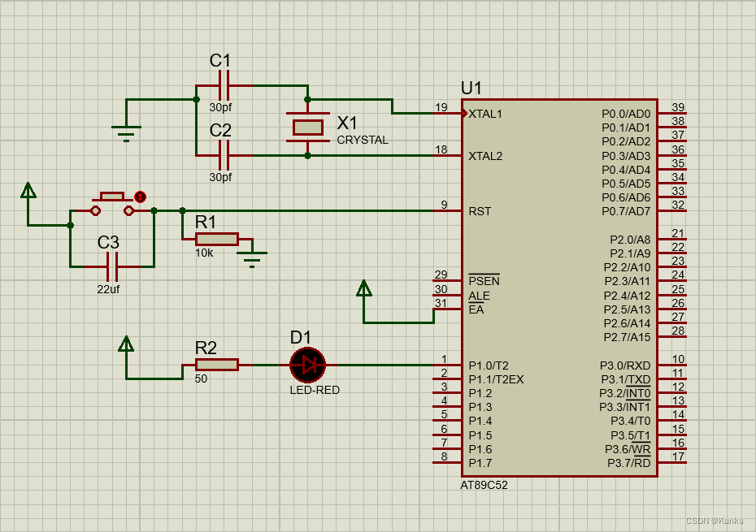Select the R1 resistor body
Viewport: 756px width, 532px height.
217,239
